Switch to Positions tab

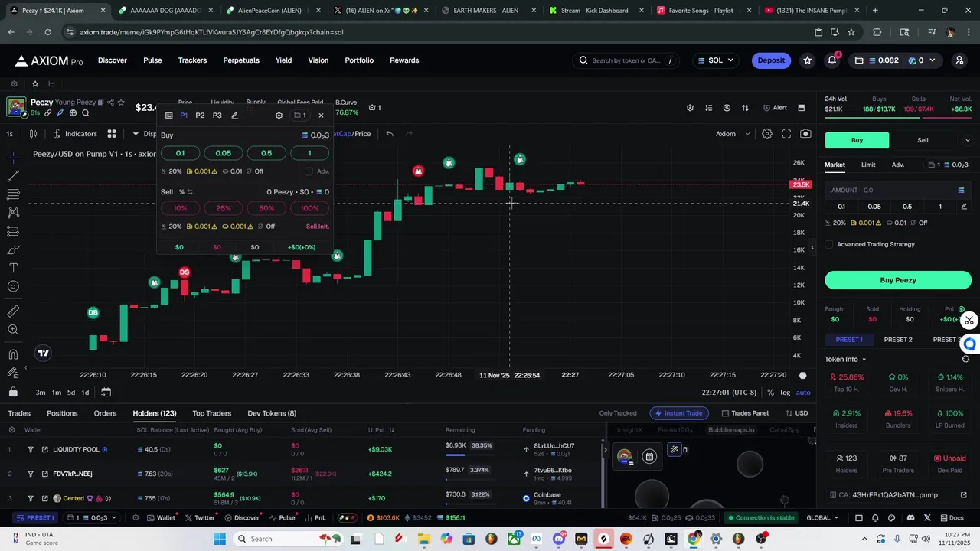click(62, 413)
